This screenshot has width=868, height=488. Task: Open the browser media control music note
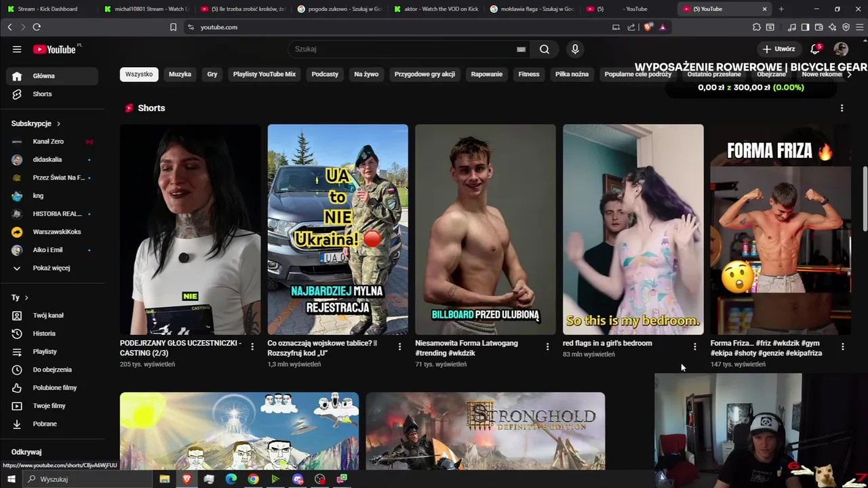click(x=792, y=27)
